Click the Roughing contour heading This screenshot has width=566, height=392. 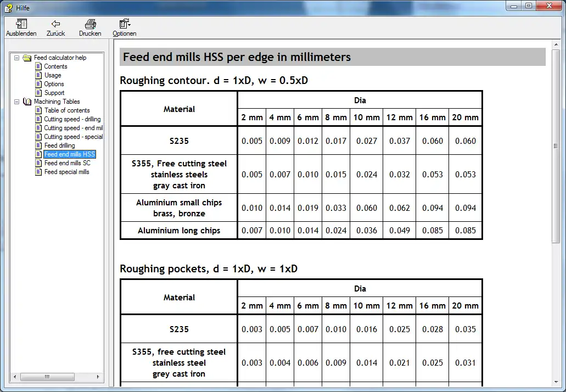coord(214,80)
